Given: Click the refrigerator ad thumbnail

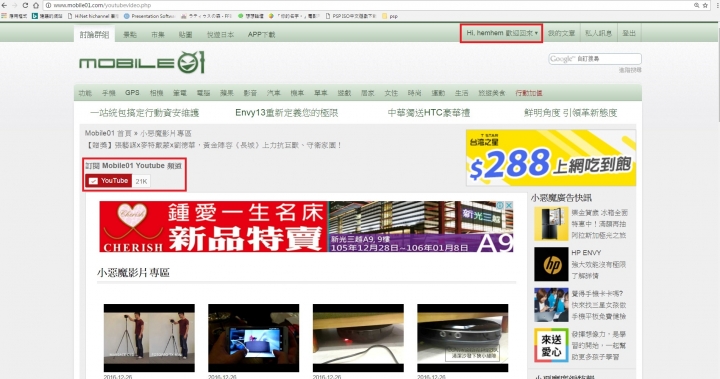Looking at the screenshot, I should coord(551,224).
